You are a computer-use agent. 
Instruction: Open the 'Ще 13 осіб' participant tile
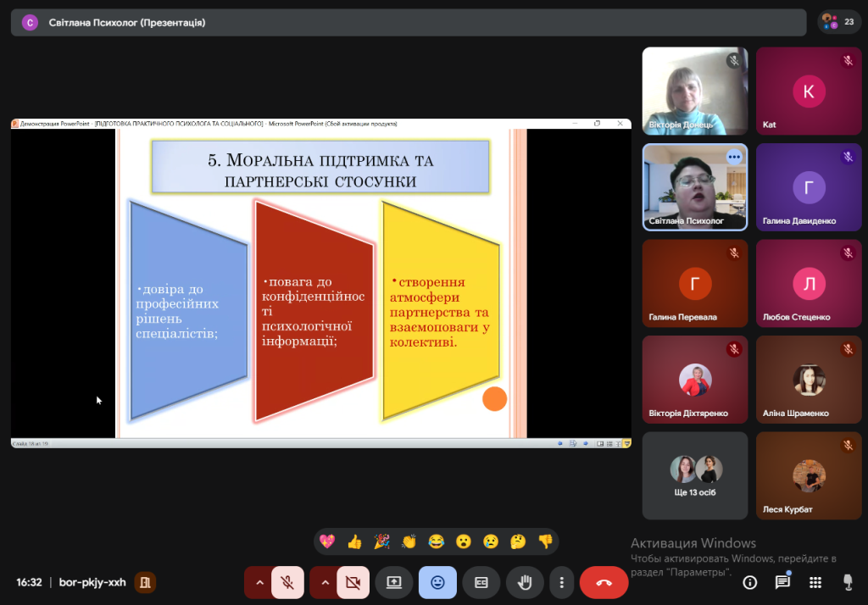point(695,475)
